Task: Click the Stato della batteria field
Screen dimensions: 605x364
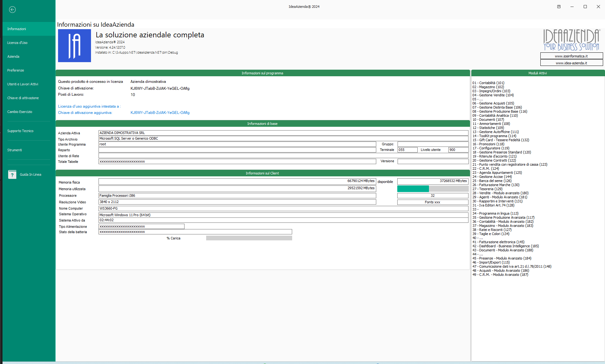Action: (195, 232)
